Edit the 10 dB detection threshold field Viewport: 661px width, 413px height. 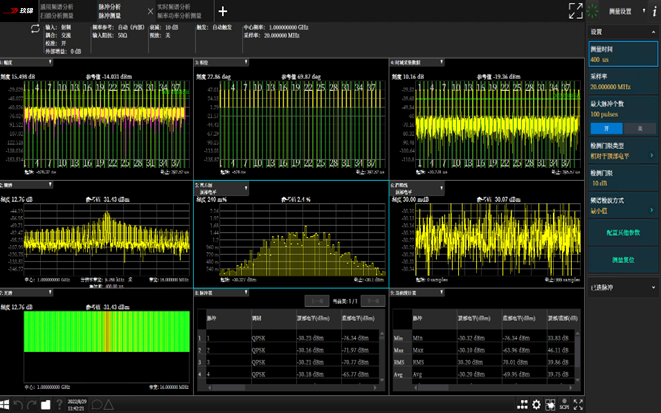[623, 178]
